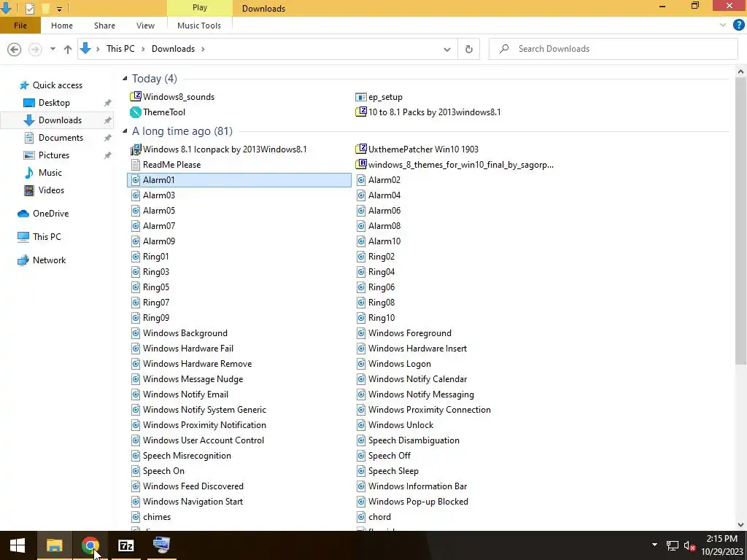Open Desktop in Quick access sidebar

(54, 103)
